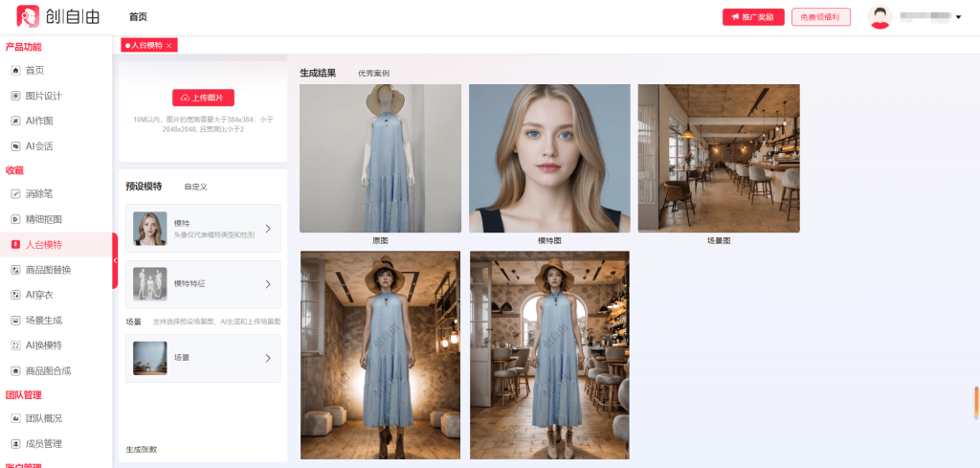This screenshot has width=980, height=468.
Task: Open the user account dropdown arrow
Action: click(x=958, y=17)
